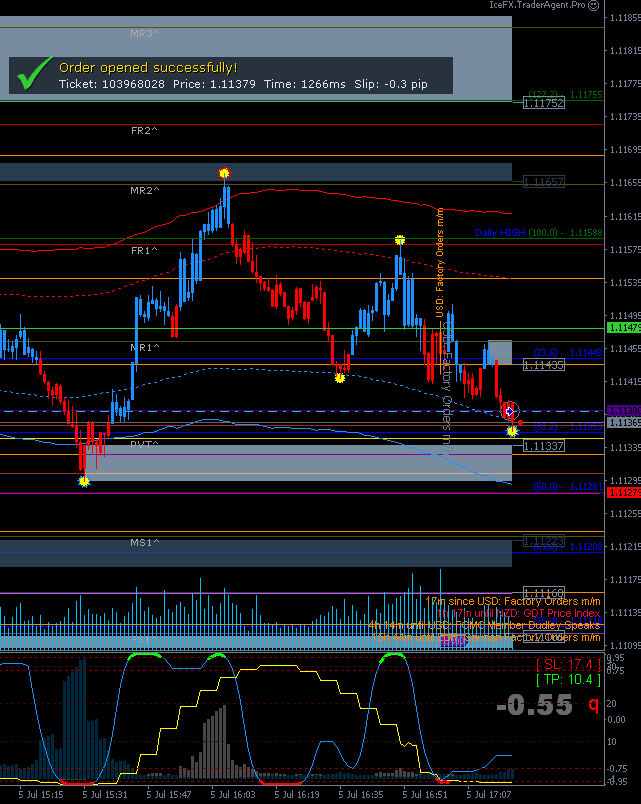This screenshot has height=804, width=641.
Task: Click the 'Slip: -0.3 pip' text
Action: click(x=391, y=84)
